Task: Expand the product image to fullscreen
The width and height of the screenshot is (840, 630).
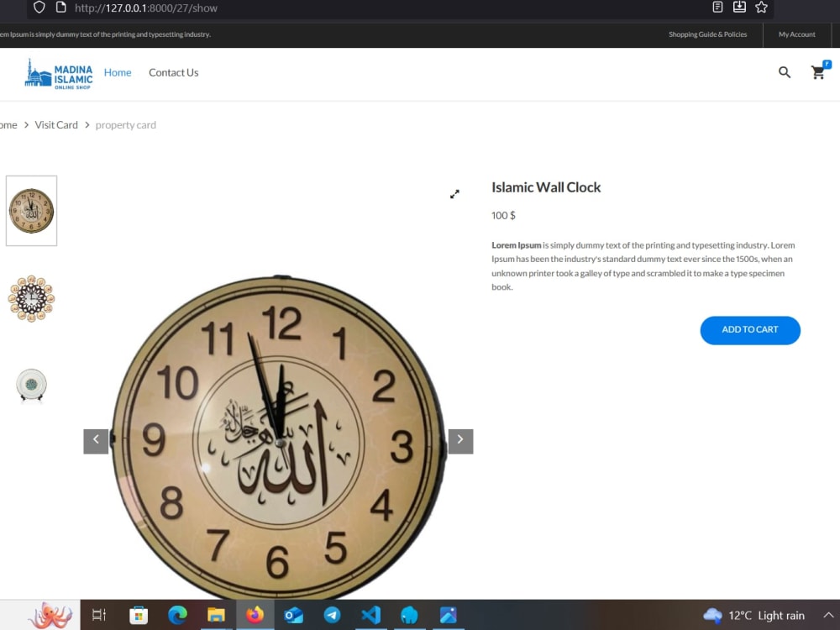Action: point(454,194)
